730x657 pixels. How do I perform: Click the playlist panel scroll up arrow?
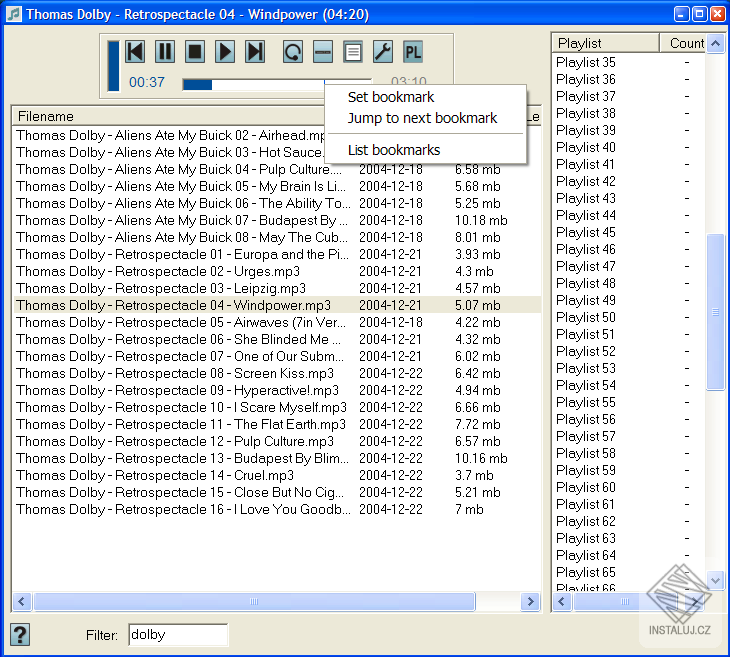point(716,44)
